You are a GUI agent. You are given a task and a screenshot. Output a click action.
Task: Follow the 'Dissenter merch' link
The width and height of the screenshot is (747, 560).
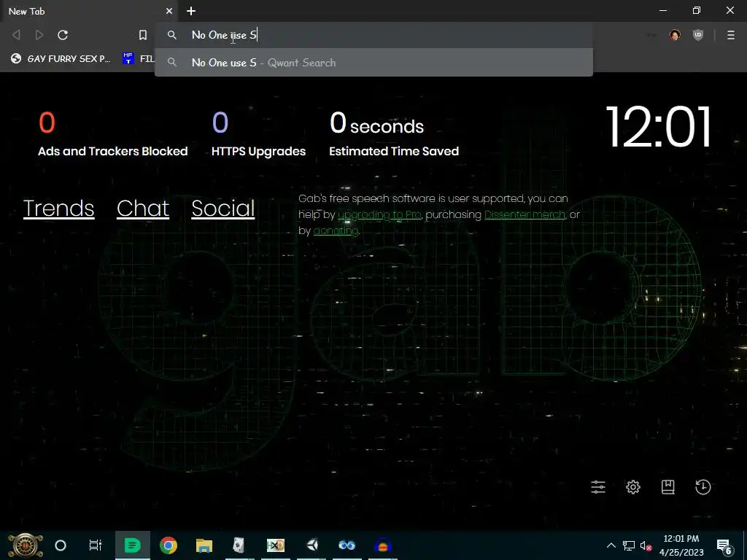tap(525, 215)
